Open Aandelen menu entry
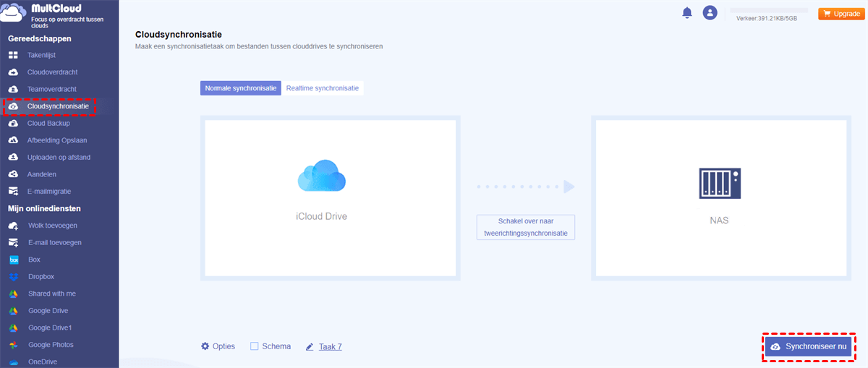The height and width of the screenshot is (368, 868). (x=42, y=174)
